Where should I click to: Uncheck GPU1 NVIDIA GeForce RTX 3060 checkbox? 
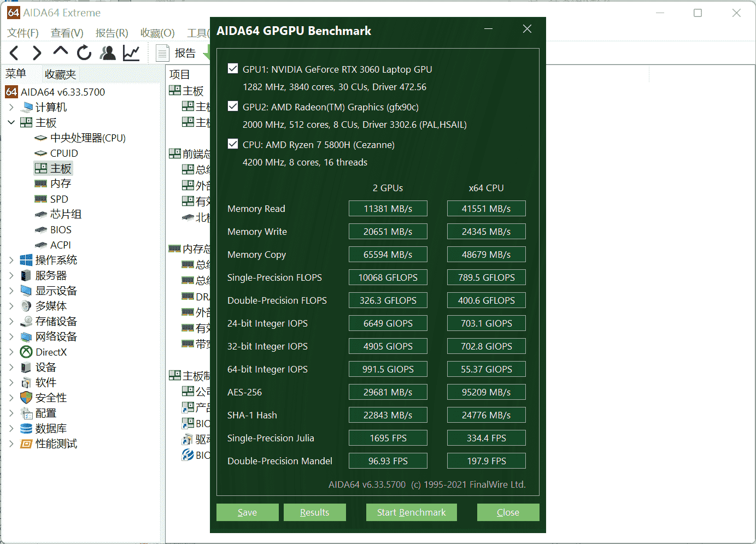click(233, 69)
